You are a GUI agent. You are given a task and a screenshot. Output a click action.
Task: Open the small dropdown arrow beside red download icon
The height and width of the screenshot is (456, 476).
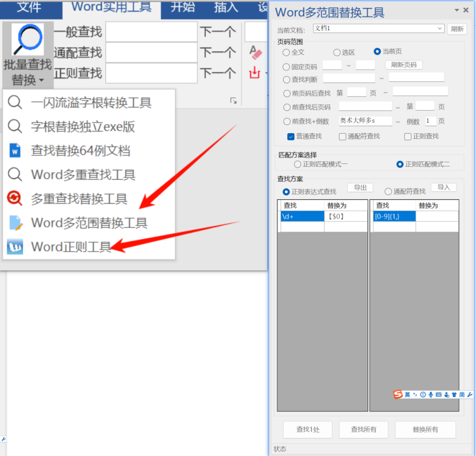pos(266,73)
